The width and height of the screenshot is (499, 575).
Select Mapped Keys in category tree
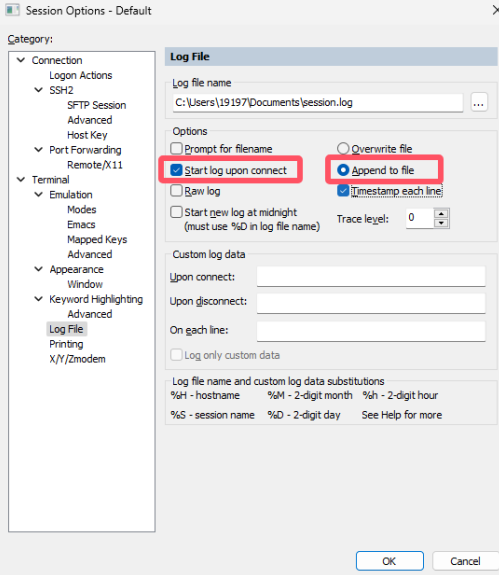(x=97, y=239)
